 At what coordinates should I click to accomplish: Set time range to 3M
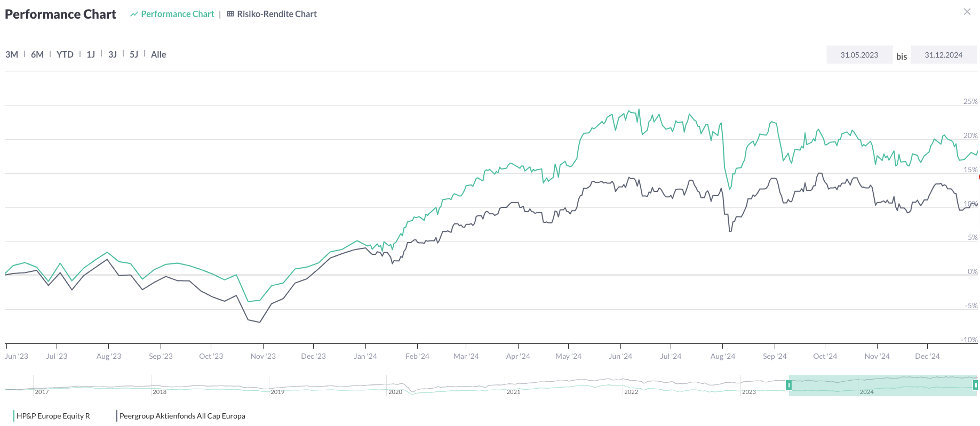click(12, 54)
